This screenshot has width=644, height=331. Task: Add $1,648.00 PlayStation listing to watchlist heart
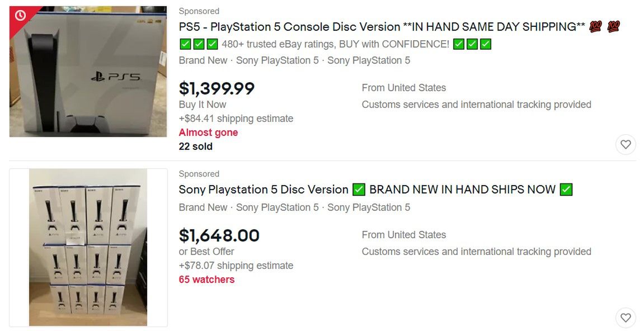pyautogui.click(x=626, y=318)
